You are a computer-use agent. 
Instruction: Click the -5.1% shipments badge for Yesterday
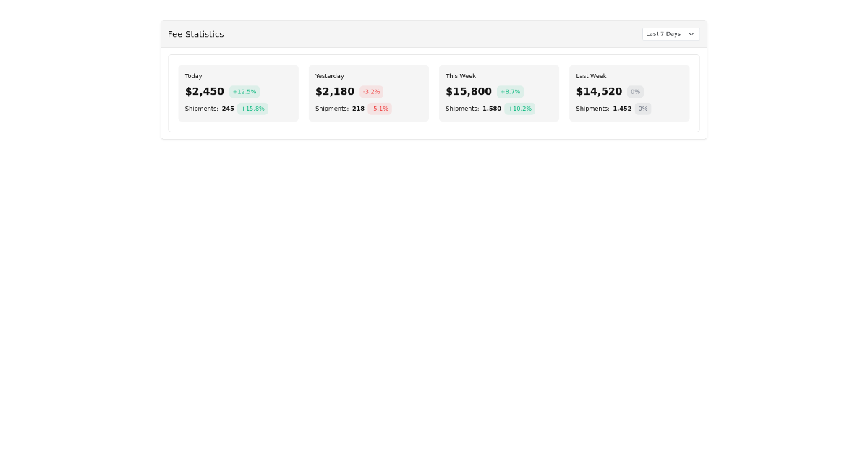click(380, 109)
